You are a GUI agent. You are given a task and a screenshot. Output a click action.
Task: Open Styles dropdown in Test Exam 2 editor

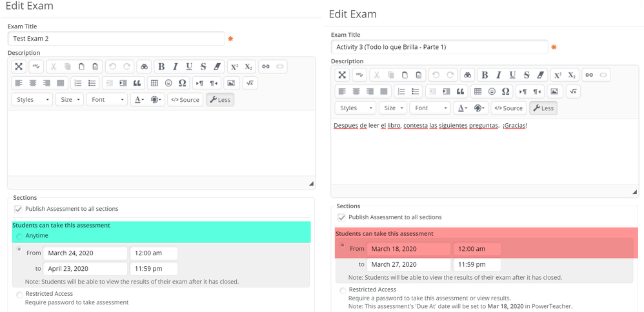pyautogui.click(x=32, y=100)
